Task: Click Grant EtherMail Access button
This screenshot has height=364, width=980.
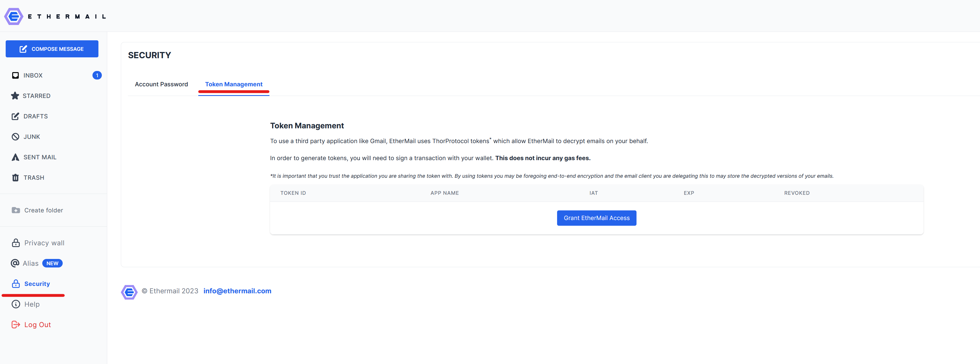Action: 596,218
